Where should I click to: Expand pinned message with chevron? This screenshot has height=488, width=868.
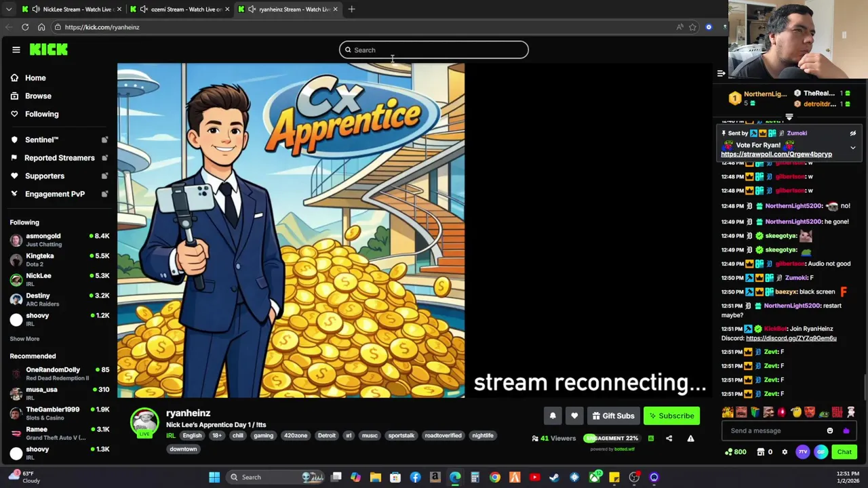[x=853, y=147]
